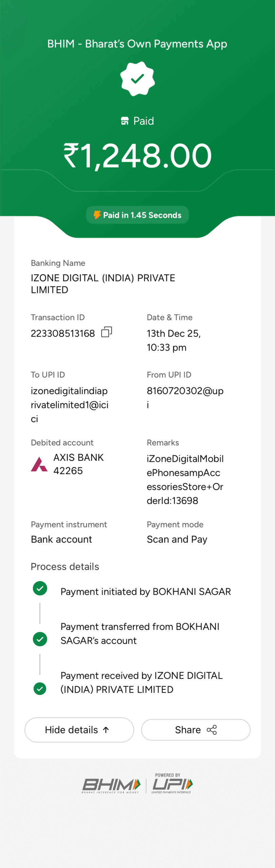Tap the Paid in 1.45 Seconds badge
The height and width of the screenshot is (868, 275).
pyautogui.click(x=137, y=215)
